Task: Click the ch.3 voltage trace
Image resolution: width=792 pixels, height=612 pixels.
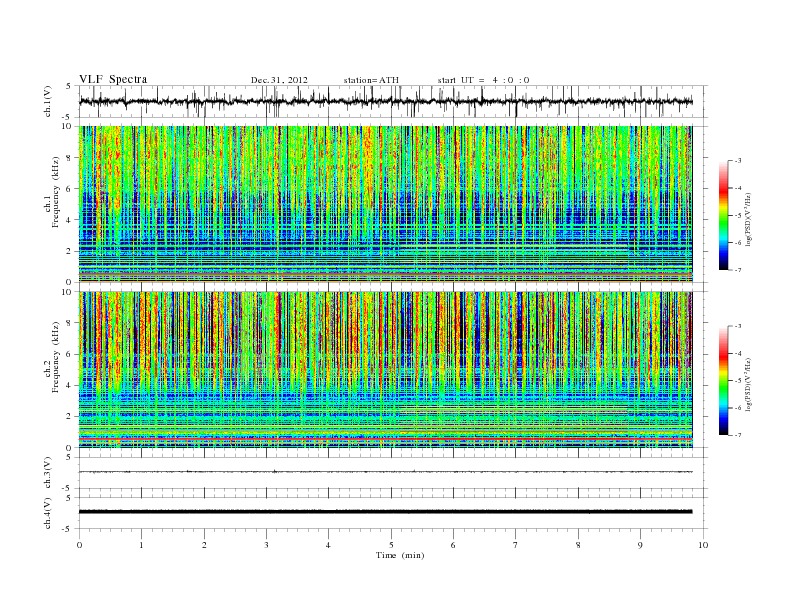Action: (386, 472)
